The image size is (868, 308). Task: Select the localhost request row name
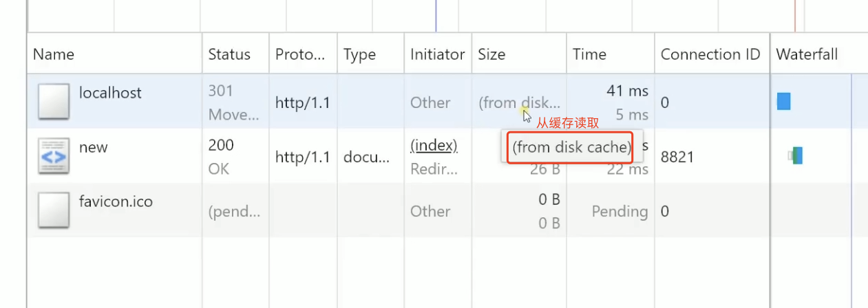[110, 93]
